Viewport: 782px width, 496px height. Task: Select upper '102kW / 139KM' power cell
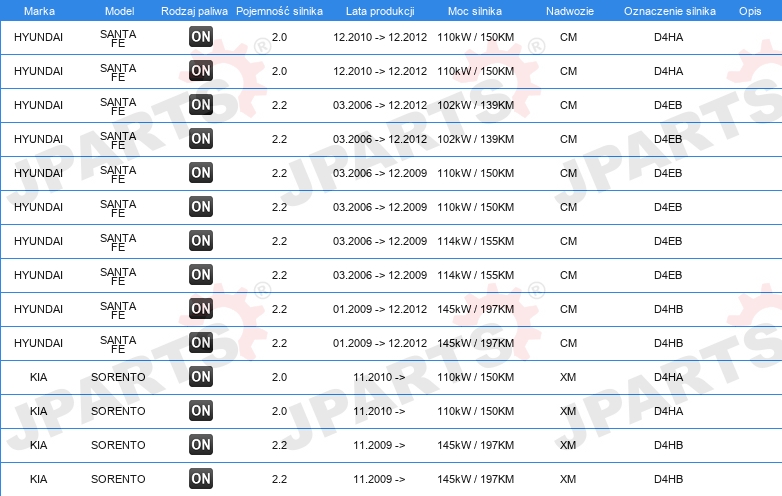[475, 105]
